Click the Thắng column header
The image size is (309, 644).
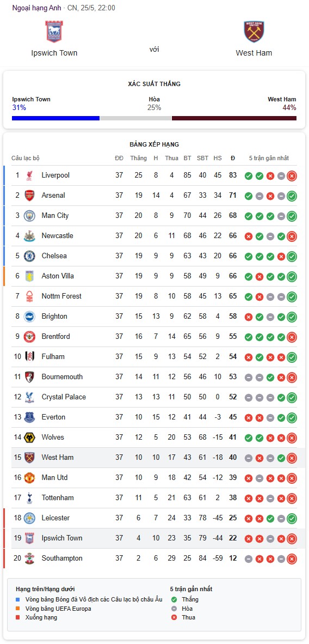138,158
